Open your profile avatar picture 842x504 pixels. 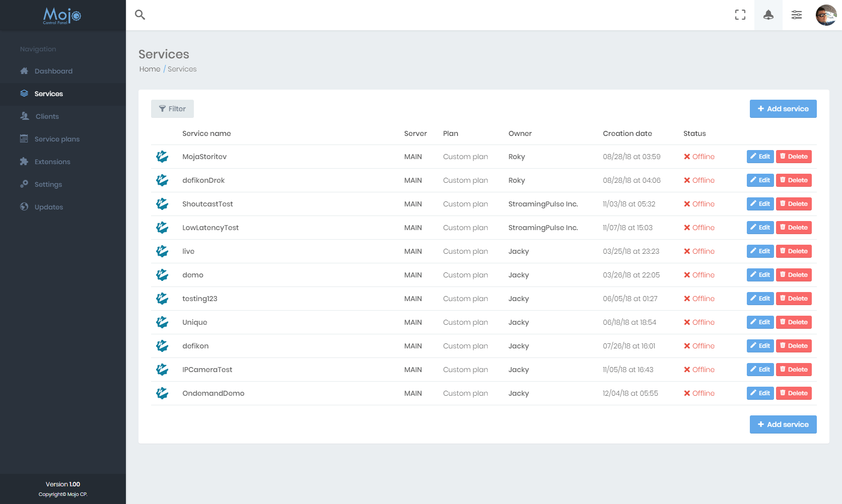826,15
